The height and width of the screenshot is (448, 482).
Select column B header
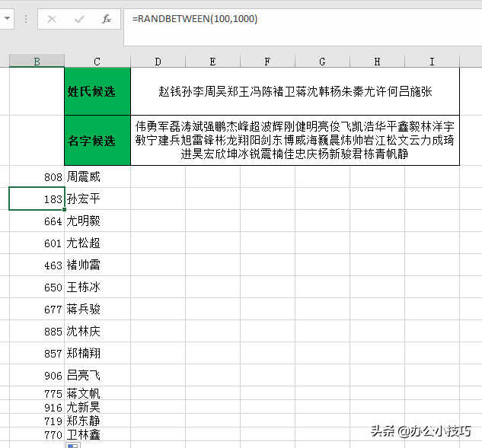(37, 62)
